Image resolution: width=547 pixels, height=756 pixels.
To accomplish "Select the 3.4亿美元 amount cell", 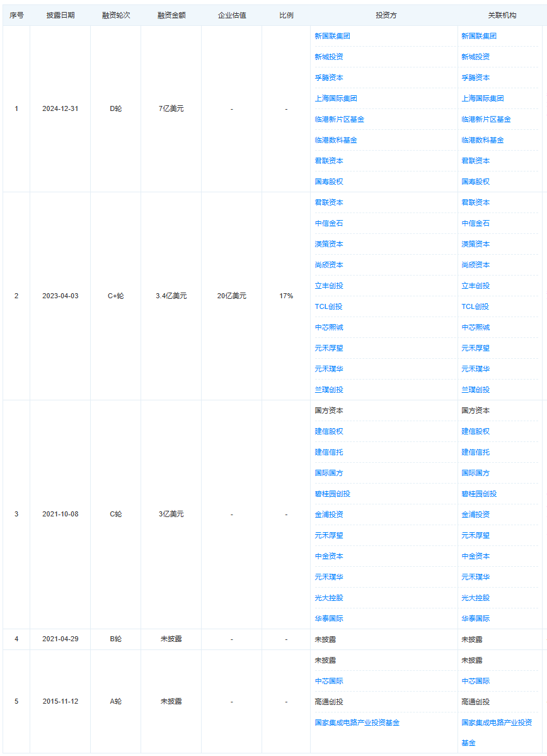I will 171,296.
